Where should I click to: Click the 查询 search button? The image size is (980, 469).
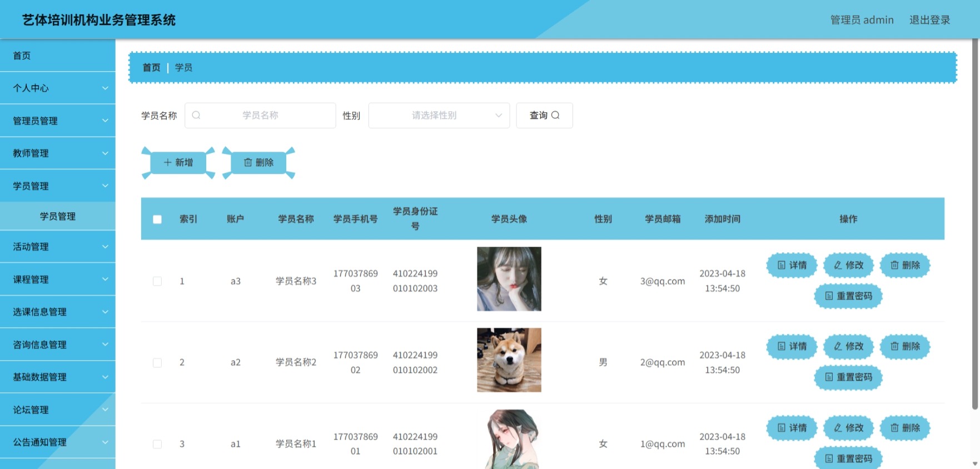click(544, 115)
